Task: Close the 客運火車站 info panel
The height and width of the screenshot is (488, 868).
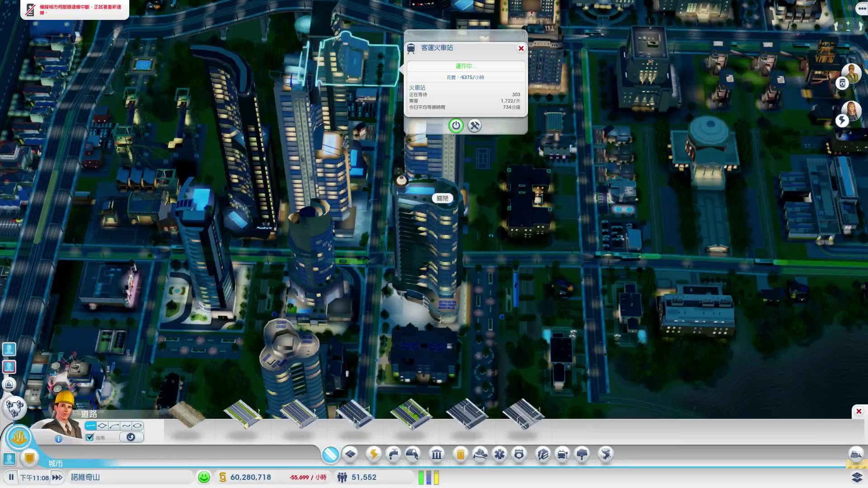Action: click(x=521, y=48)
